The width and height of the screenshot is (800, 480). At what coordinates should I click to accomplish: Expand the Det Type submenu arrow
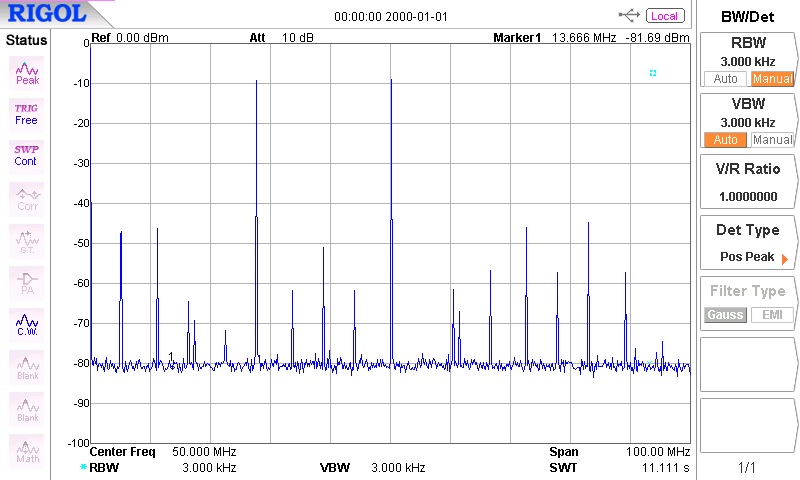coord(784,258)
